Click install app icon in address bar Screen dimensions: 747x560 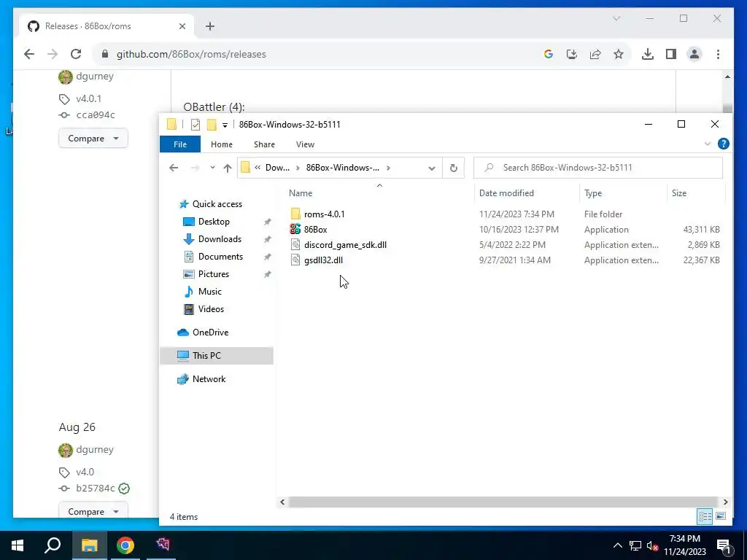572,54
